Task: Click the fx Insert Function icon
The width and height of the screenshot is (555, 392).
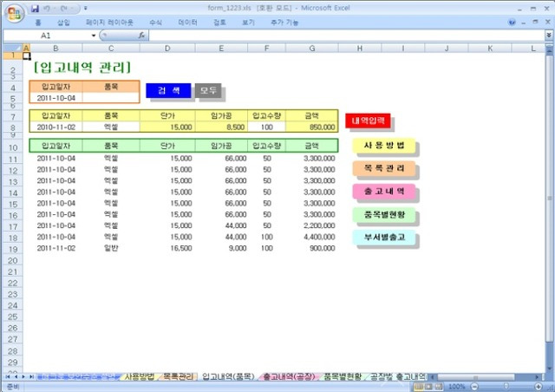Action: point(141,35)
